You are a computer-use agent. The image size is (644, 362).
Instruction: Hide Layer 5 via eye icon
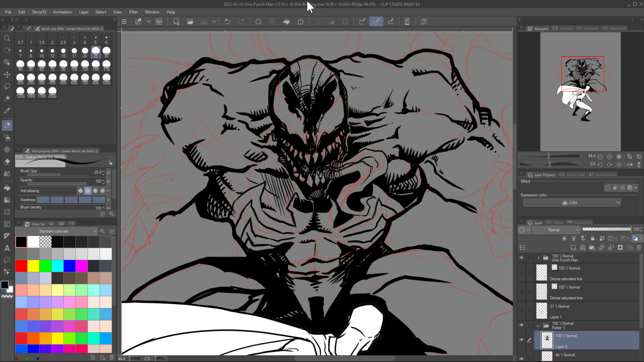pyautogui.click(x=522, y=340)
